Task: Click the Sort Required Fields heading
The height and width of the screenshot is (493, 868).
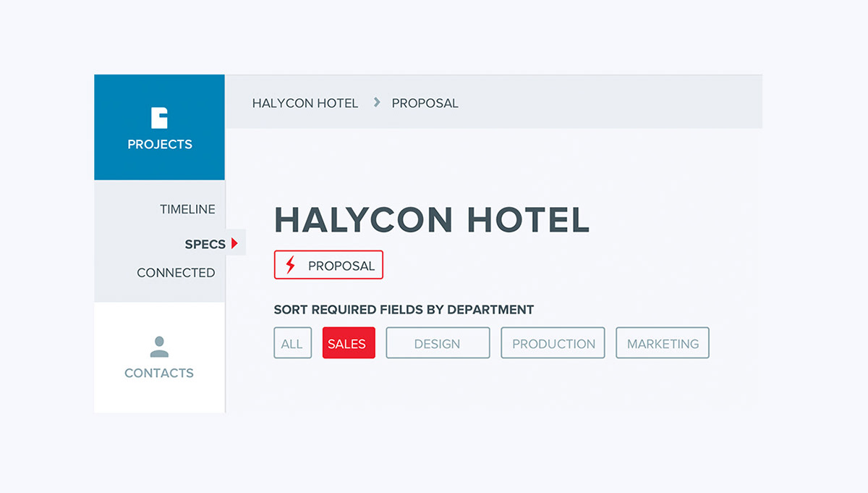Action: [x=404, y=310]
